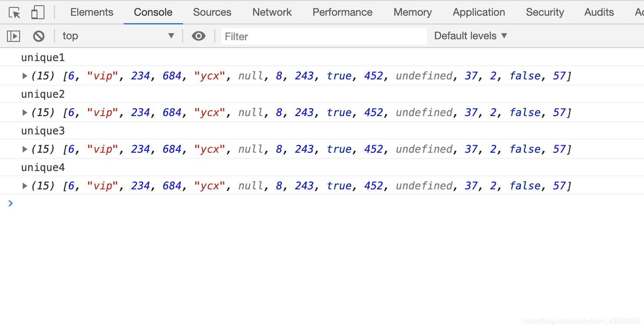Switch to the Memory tab
Image resolution: width=644 pixels, height=329 pixels.
point(413,12)
